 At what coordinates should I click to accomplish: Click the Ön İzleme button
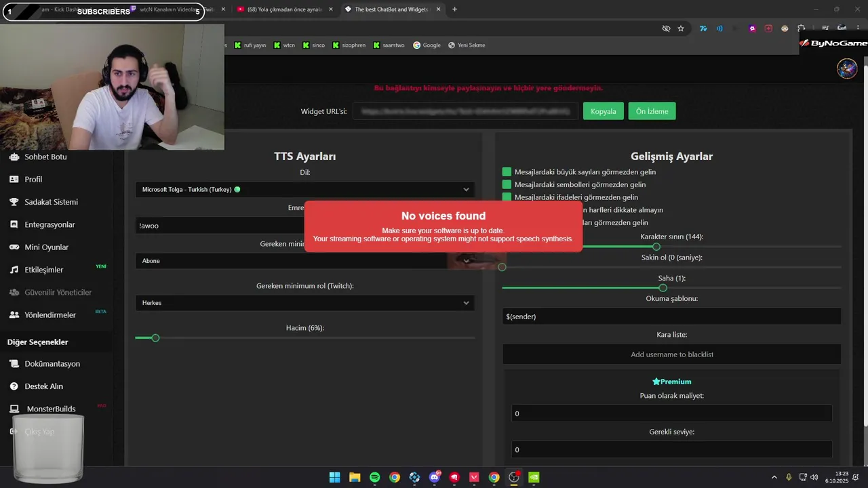tap(652, 111)
